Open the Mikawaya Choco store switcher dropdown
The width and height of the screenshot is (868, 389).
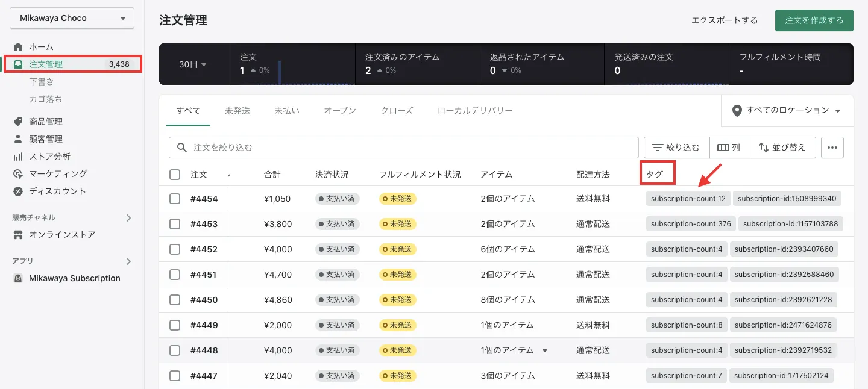72,18
